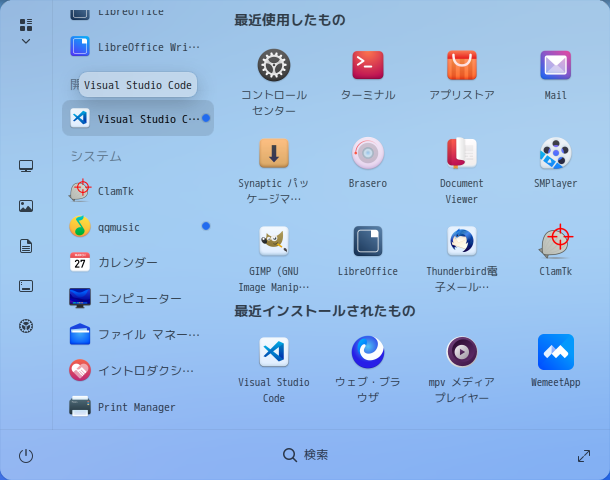Screen dimensions: 610x480
Task: Open documents folder in left sidebar
Action: (x=26, y=246)
